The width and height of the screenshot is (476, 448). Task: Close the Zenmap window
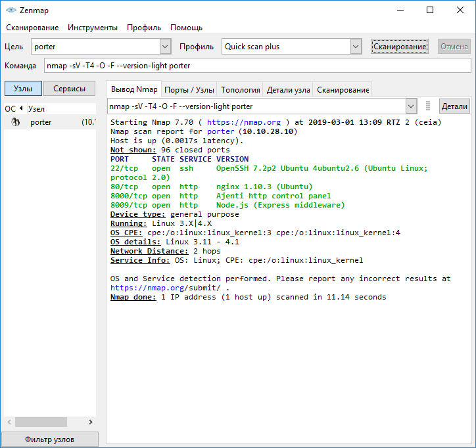[460, 10]
